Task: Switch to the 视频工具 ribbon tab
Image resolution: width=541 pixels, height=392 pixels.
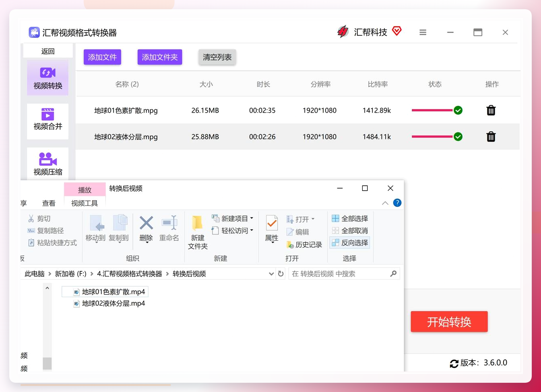Action: [85, 203]
